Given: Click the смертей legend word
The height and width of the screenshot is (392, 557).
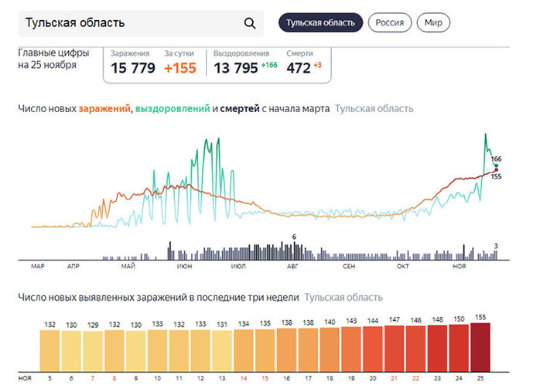Looking at the screenshot, I should point(239,109).
